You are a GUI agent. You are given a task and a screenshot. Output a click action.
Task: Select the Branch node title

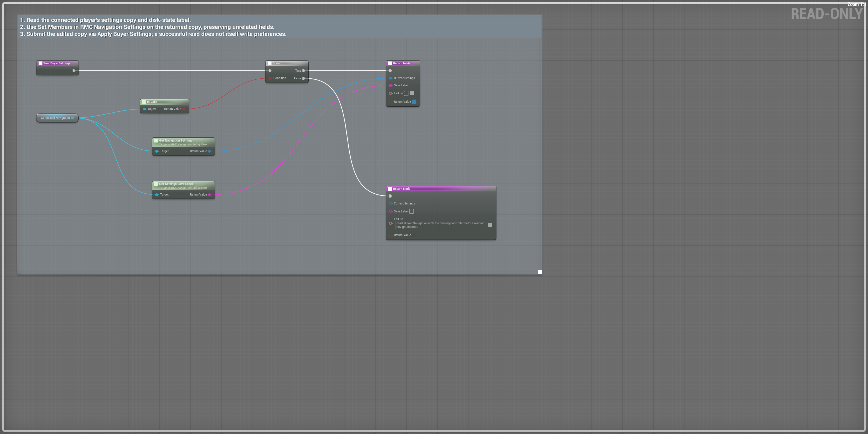pos(277,63)
